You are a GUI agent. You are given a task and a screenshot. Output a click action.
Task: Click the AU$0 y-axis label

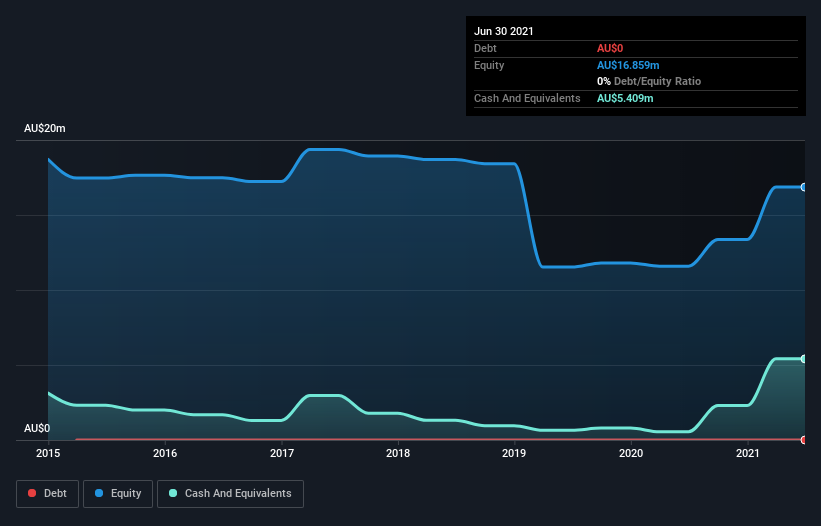tap(37, 428)
